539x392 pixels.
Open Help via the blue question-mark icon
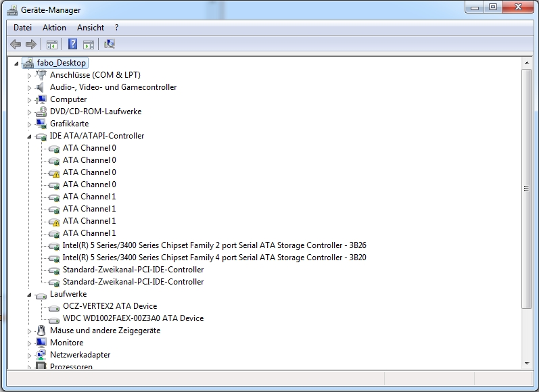72,44
